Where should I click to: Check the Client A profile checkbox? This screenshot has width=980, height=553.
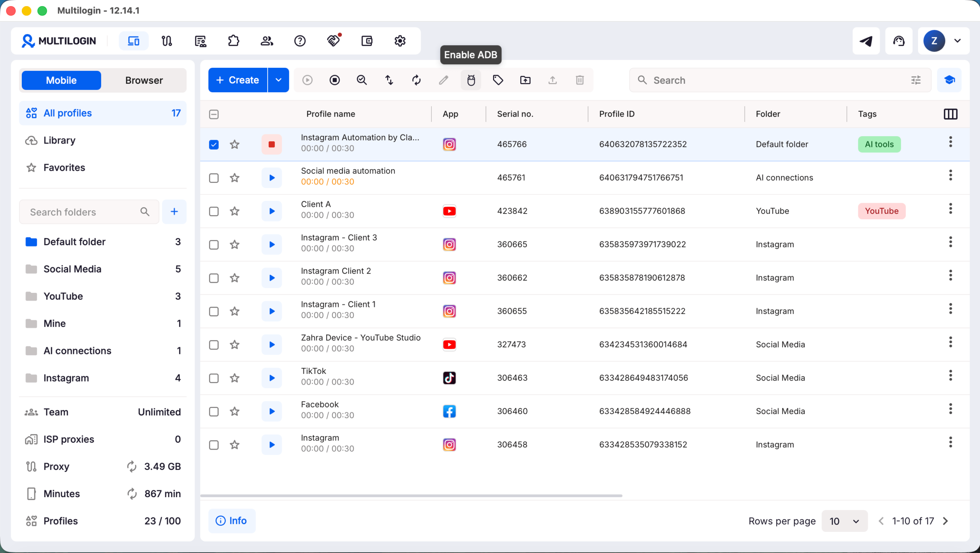click(x=214, y=211)
